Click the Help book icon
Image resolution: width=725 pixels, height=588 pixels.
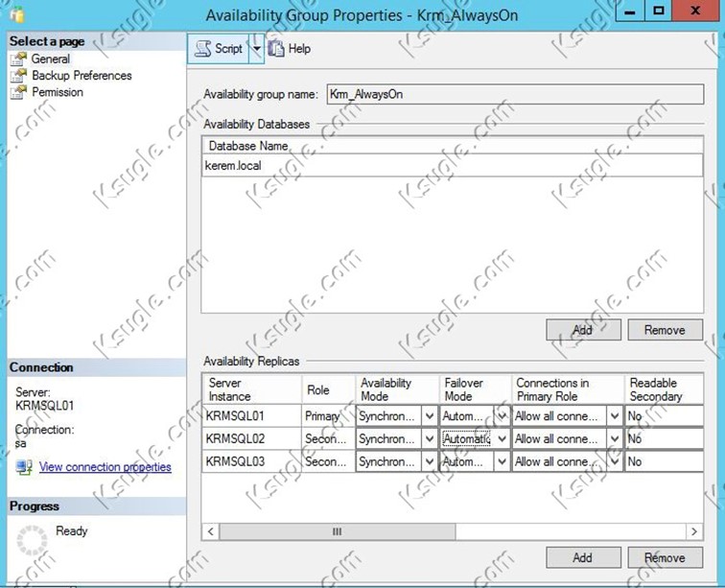276,49
